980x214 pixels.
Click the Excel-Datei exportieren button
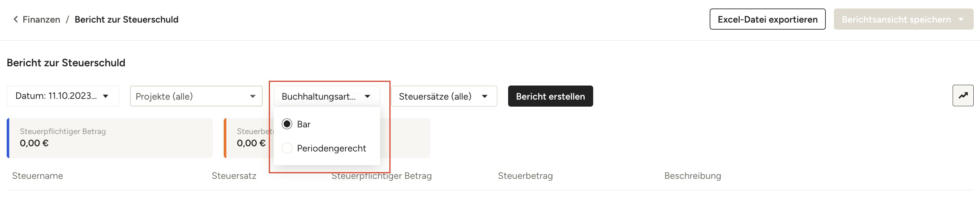(x=767, y=19)
